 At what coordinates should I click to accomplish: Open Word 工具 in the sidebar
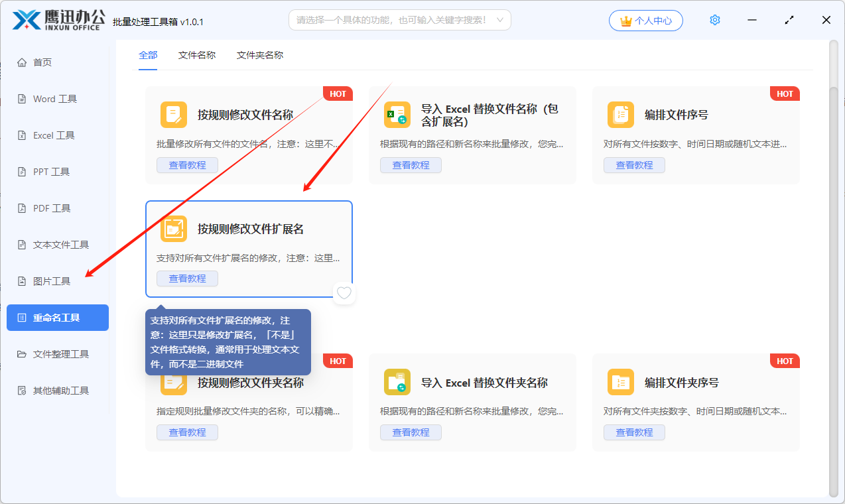(x=58, y=99)
